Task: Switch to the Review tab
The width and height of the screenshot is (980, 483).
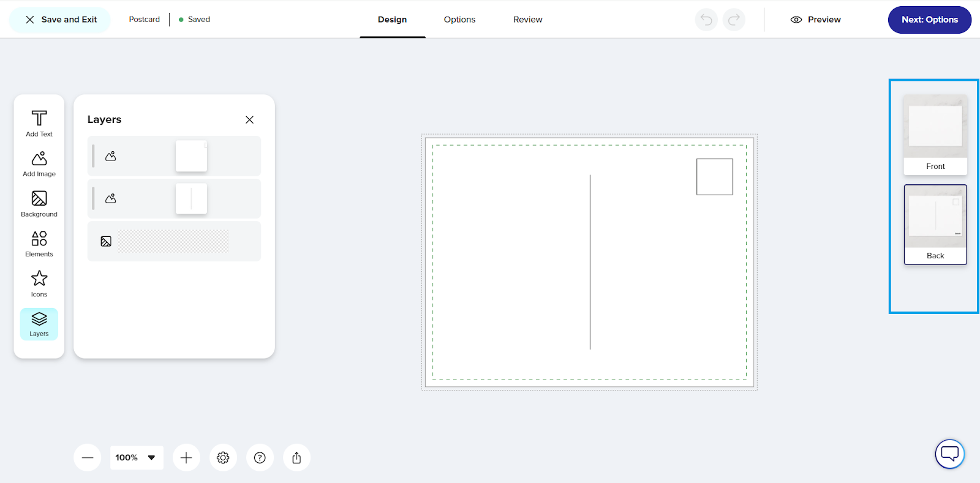Action: pyautogui.click(x=527, y=20)
